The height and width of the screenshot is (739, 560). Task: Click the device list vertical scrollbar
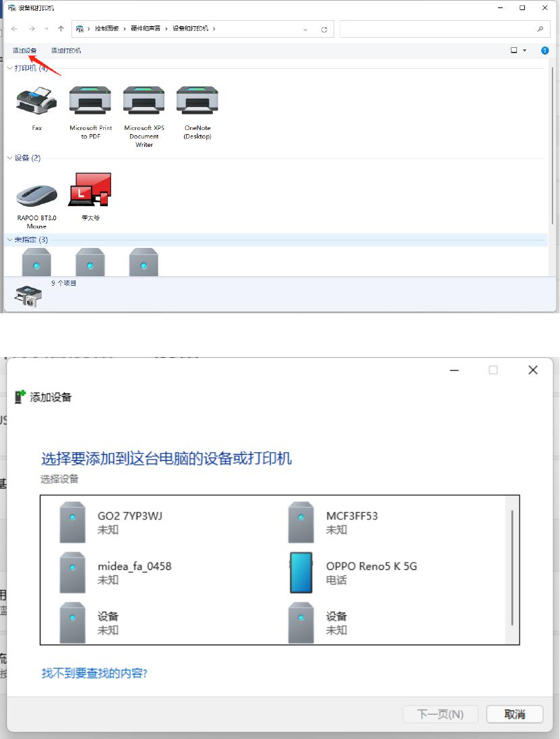point(512,569)
